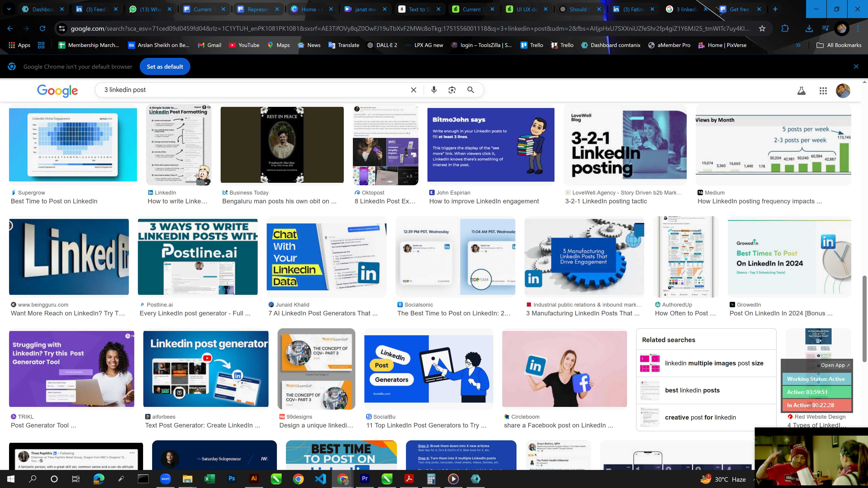Open All Bookmarks folder
The width and height of the screenshot is (868, 488).
[839, 45]
